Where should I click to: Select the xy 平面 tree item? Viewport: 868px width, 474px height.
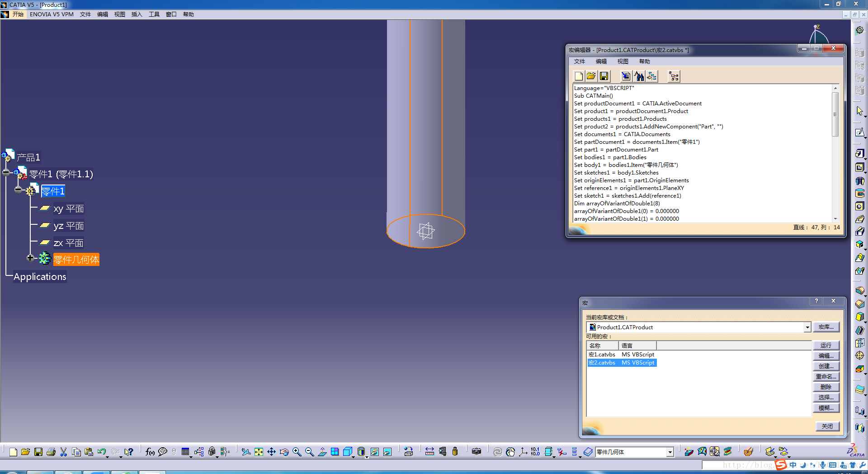(x=69, y=209)
